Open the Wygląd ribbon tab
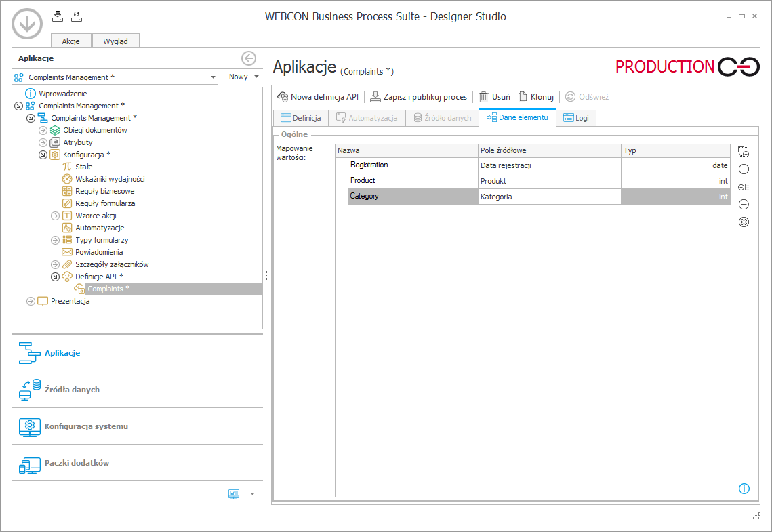This screenshot has height=532, width=772. coord(116,41)
